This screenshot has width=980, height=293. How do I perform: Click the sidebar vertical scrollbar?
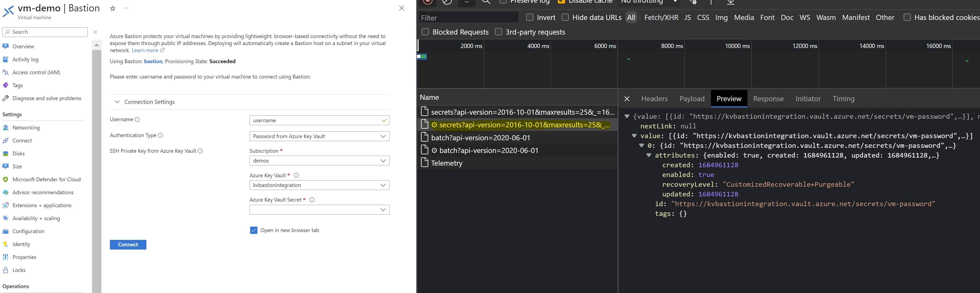(97, 167)
